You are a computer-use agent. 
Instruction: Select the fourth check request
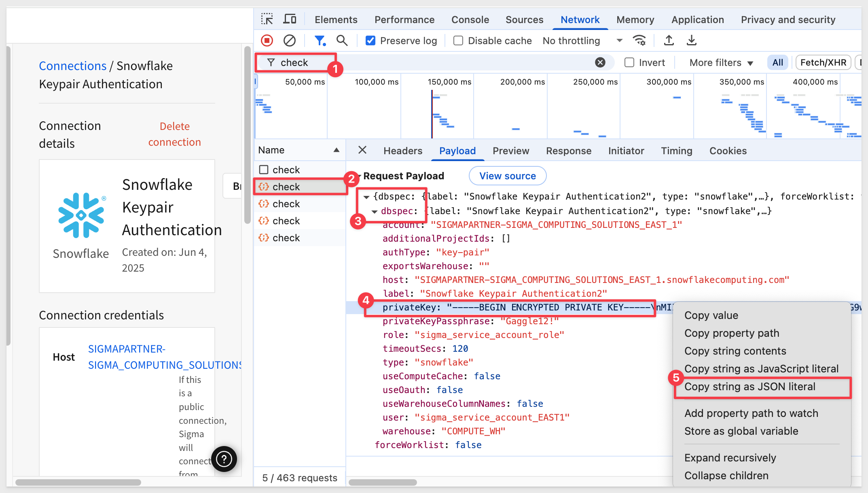tap(300, 221)
